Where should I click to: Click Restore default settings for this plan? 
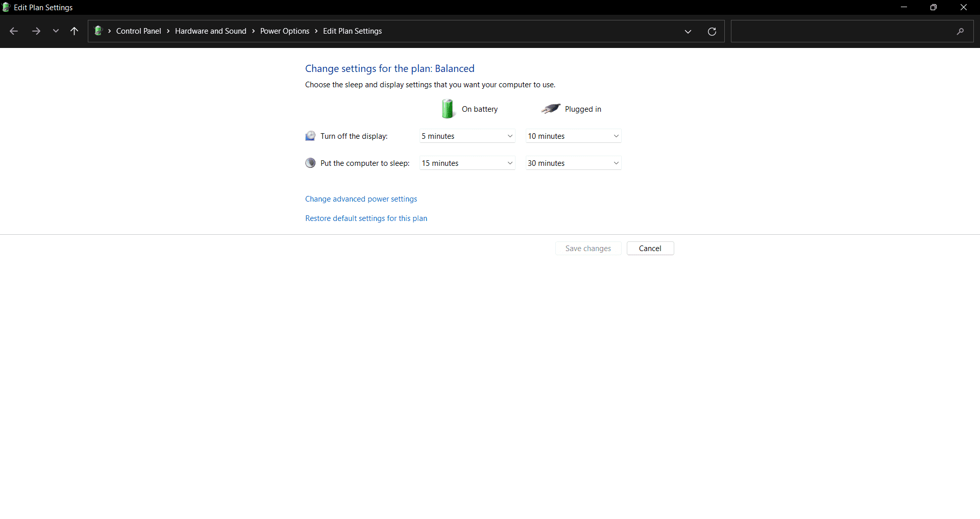pos(366,218)
